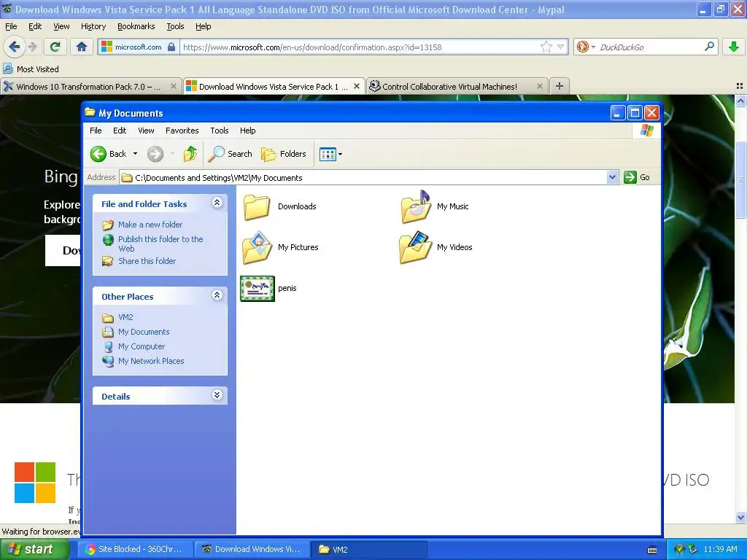Open Explorer View menu
Screen dimensions: 747x560
(x=146, y=131)
